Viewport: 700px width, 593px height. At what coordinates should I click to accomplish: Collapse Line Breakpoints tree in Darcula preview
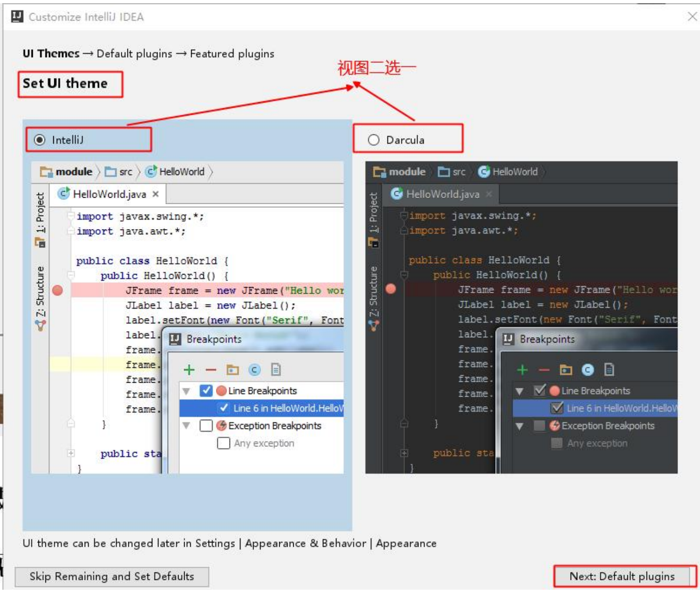pos(520,391)
